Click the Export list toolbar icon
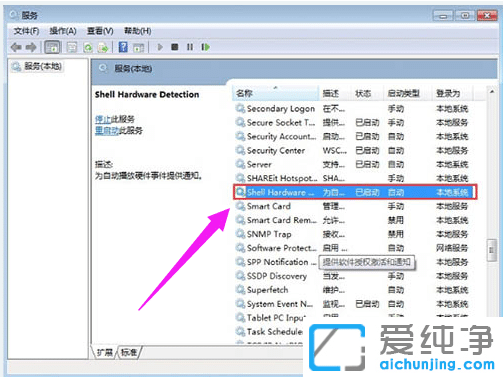Viewport: 503px width, 377px height. pos(103,47)
